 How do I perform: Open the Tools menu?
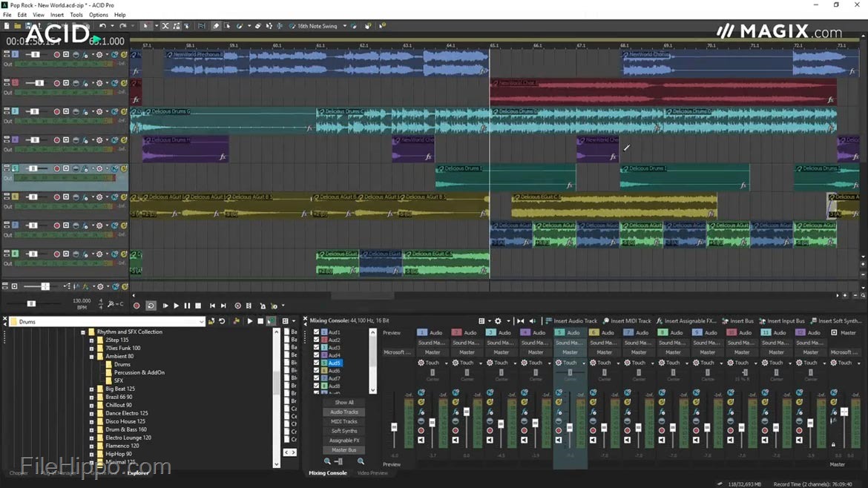coord(76,14)
